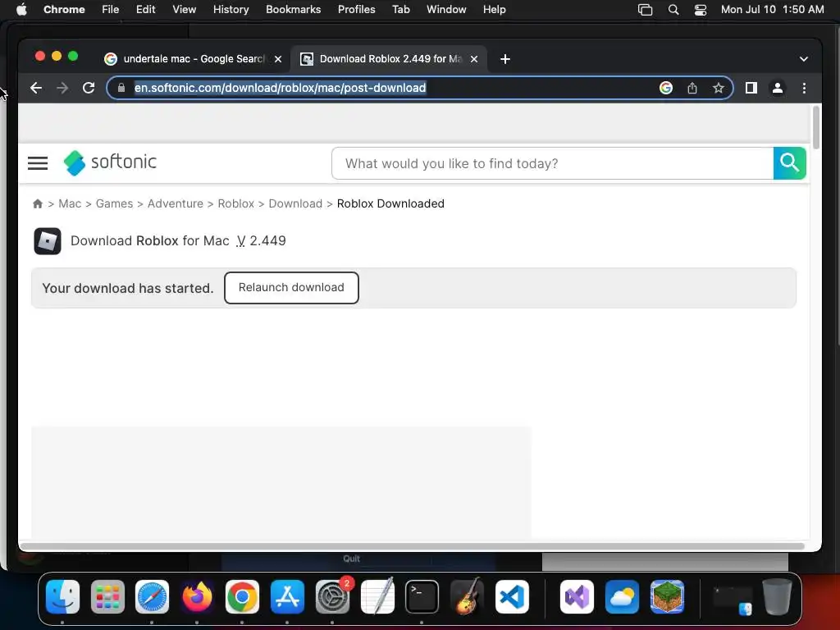The image size is (840, 630).
Task: Open the Profiles menu
Action: click(356, 10)
